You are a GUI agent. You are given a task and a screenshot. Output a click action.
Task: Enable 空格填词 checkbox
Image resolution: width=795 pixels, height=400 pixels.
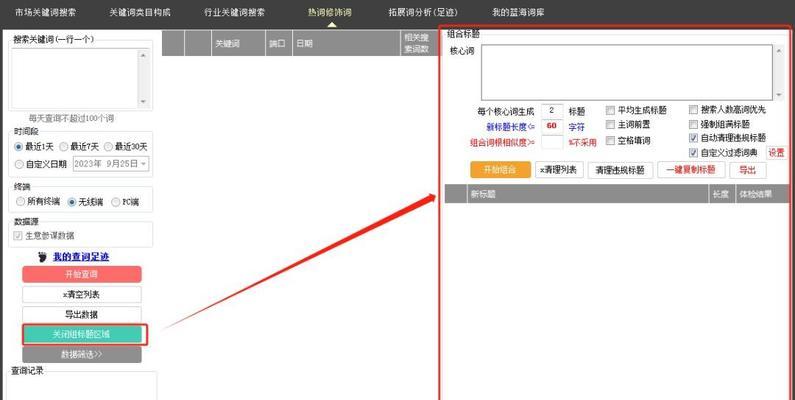[610, 140]
